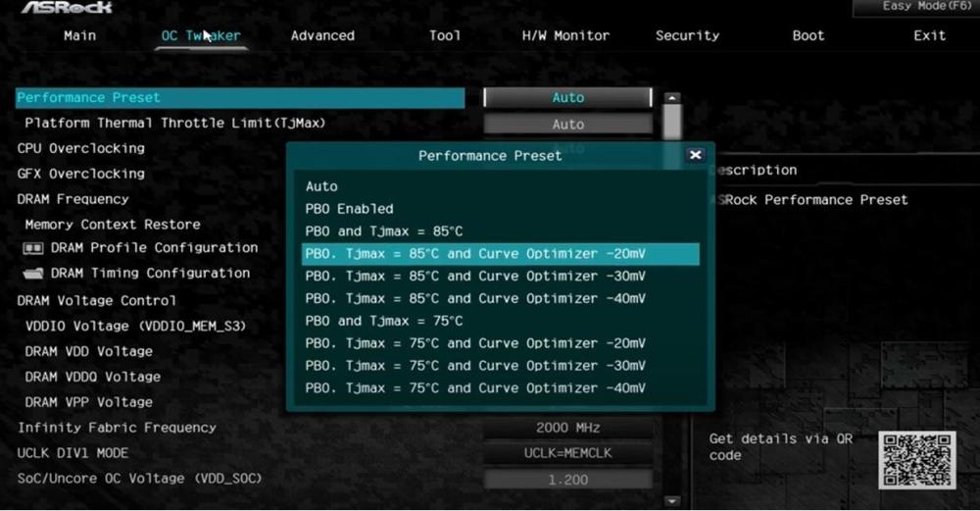Choose the PBO Enabled preset
The width and height of the screenshot is (980, 511).
point(500,209)
